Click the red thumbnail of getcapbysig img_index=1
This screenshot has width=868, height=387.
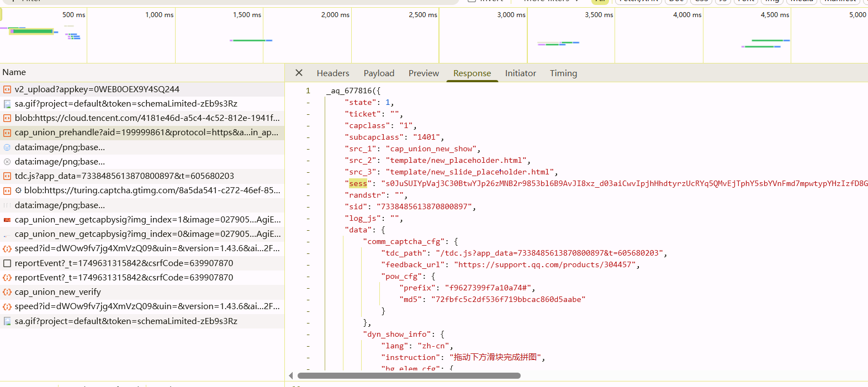tap(7, 220)
